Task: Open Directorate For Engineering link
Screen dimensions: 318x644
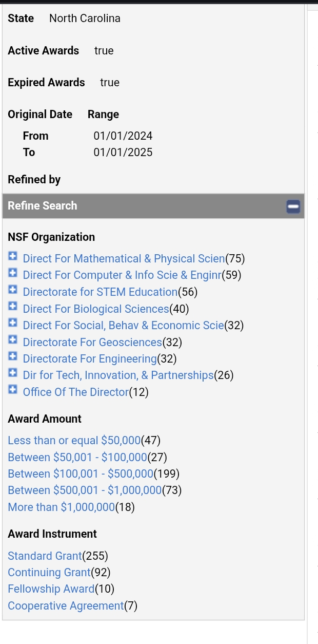Action: coord(89,358)
